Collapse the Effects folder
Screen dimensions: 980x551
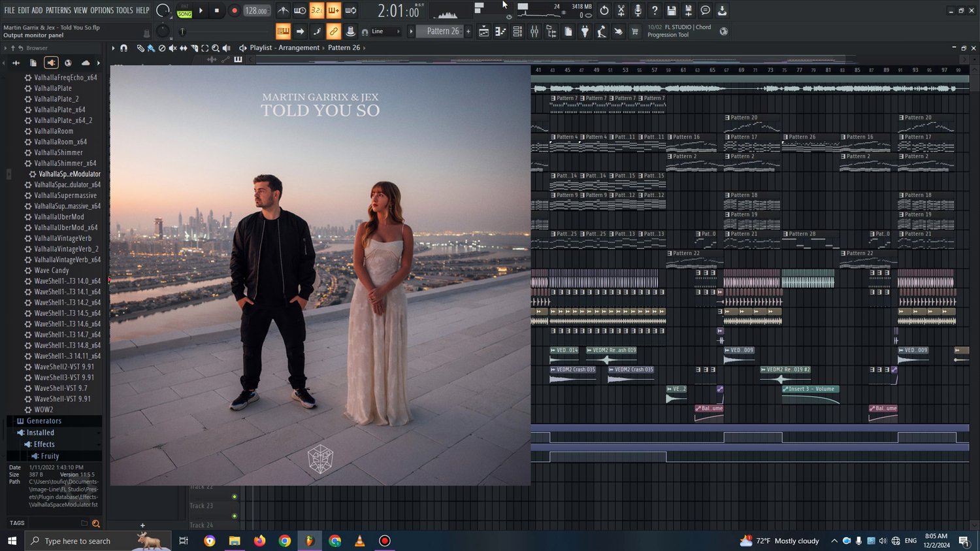[54, 444]
